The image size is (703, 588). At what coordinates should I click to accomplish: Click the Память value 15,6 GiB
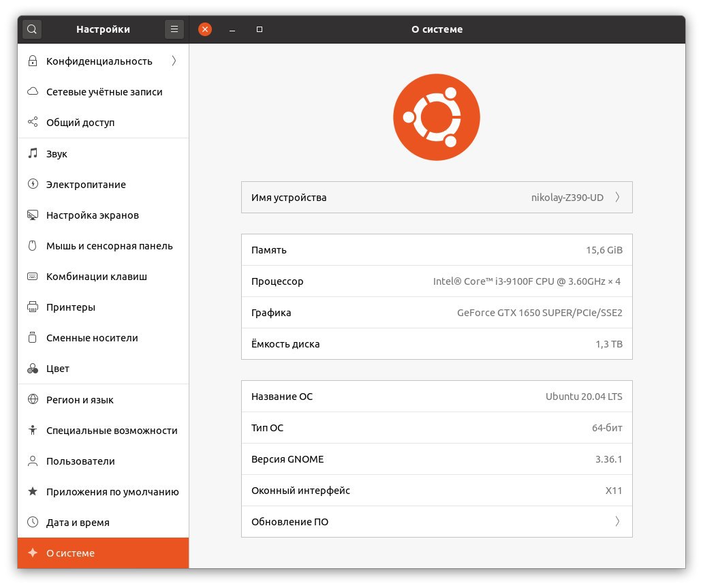coord(604,250)
